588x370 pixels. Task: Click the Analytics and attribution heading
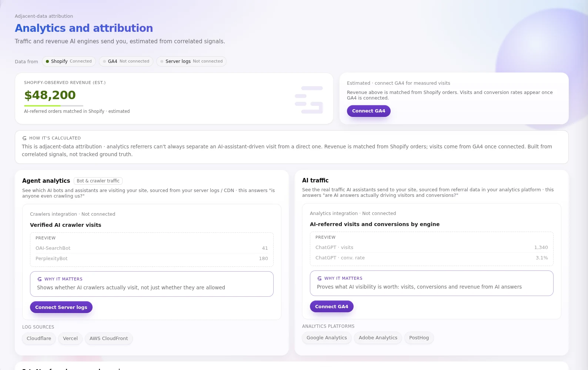(84, 28)
